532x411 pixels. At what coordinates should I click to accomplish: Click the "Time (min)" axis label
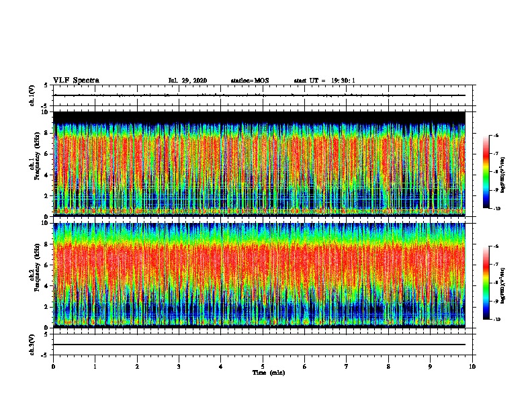click(269, 373)
